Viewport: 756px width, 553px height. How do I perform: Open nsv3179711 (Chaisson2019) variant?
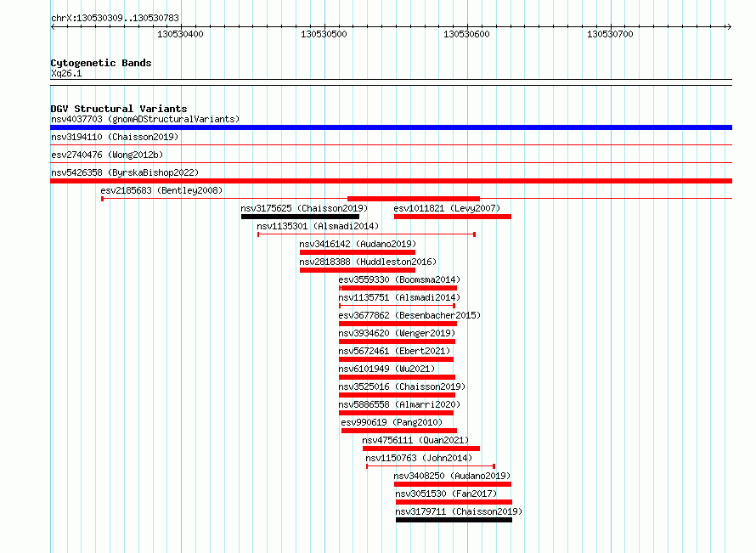(x=459, y=511)
